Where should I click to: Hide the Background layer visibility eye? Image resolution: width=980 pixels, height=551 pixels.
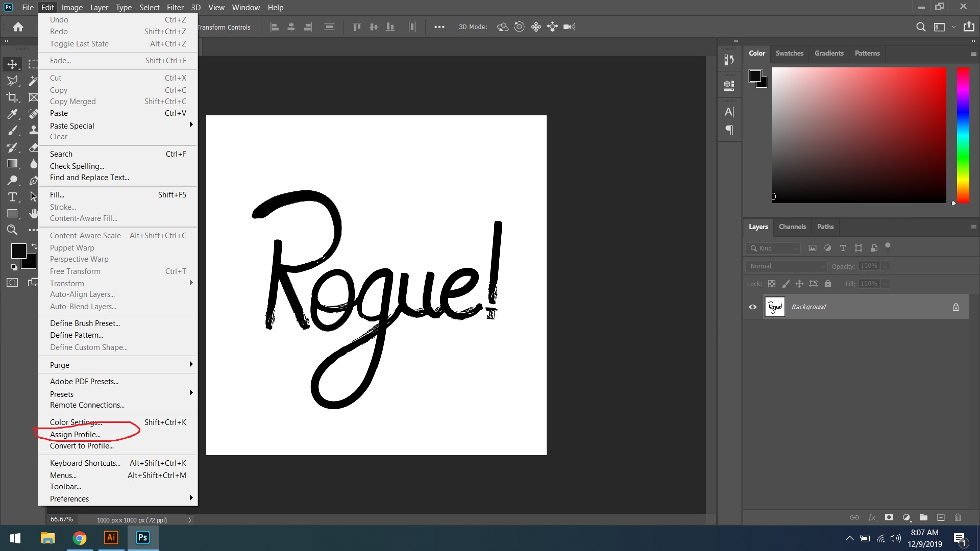[752, 307]
